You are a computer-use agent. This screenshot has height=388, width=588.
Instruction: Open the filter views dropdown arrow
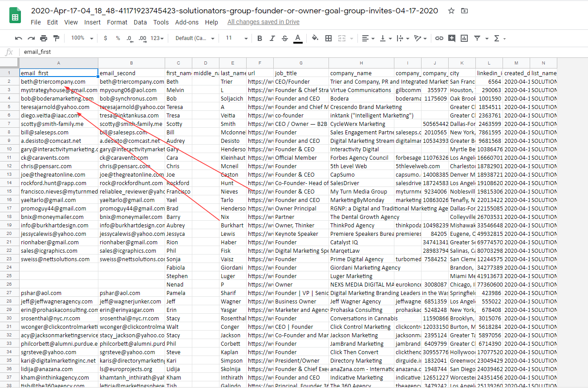coord(487,39)
